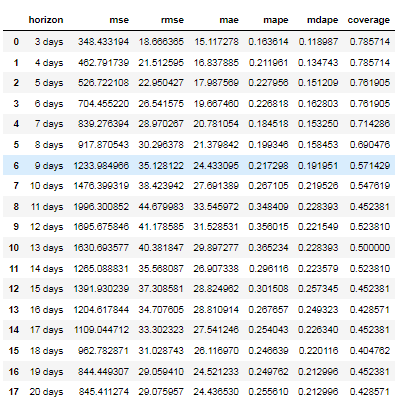Viewport: 402px width, 399px height.
Task: Click coverage value 0.714286
Action: [x=370, y=124]
